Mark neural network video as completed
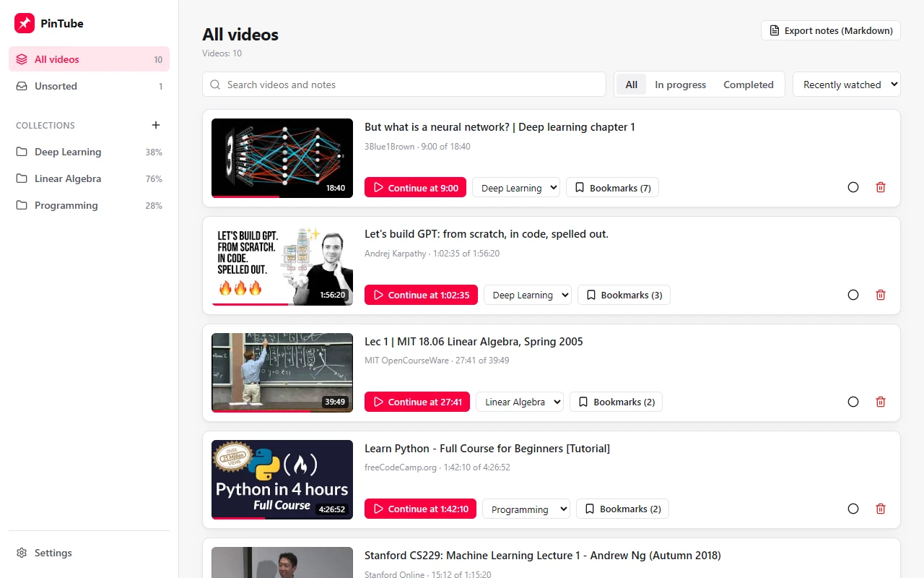 [x=853, y=187]
